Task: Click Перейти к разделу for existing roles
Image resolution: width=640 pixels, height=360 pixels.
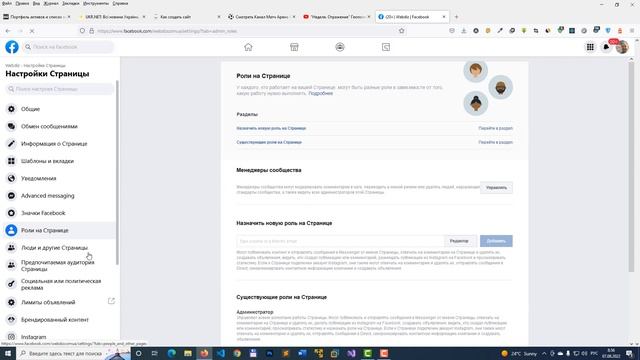Action: click(x=496, y=142)
